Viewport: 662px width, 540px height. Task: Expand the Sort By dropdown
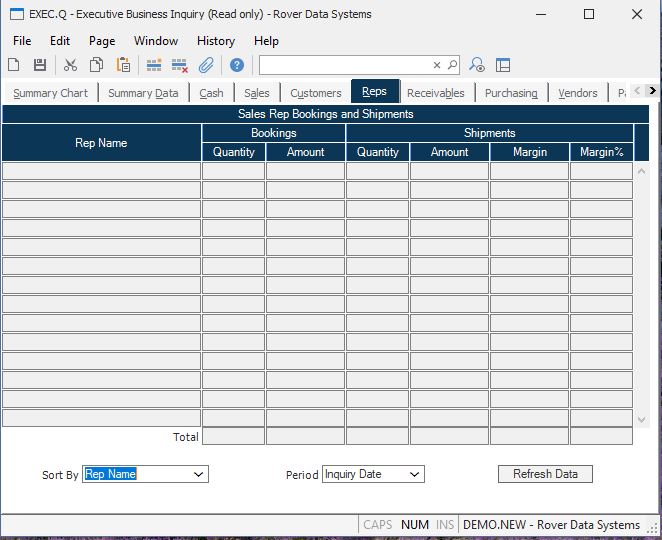198,474
